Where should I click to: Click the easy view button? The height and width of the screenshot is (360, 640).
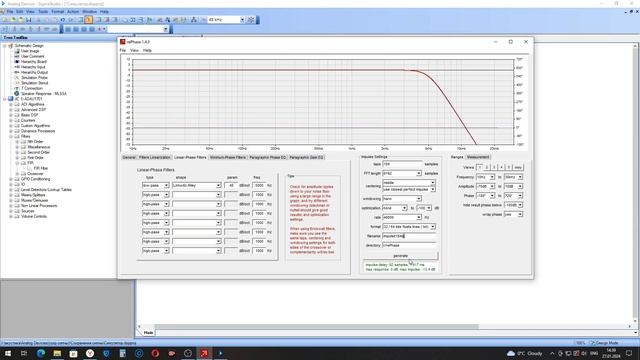coord(518,167)
